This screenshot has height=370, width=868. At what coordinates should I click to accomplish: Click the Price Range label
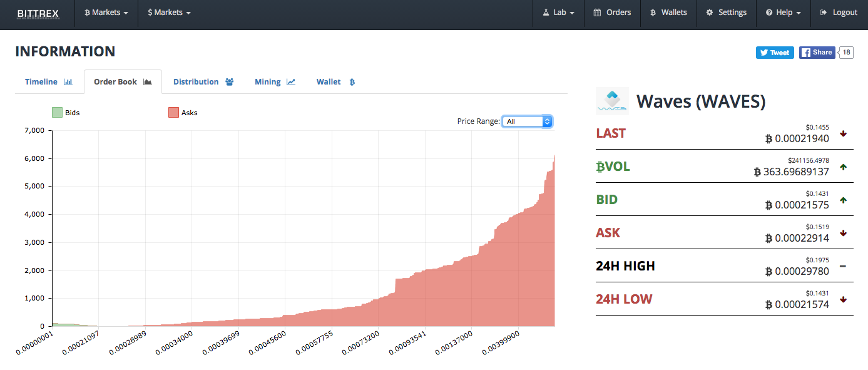tap(479, 121)
